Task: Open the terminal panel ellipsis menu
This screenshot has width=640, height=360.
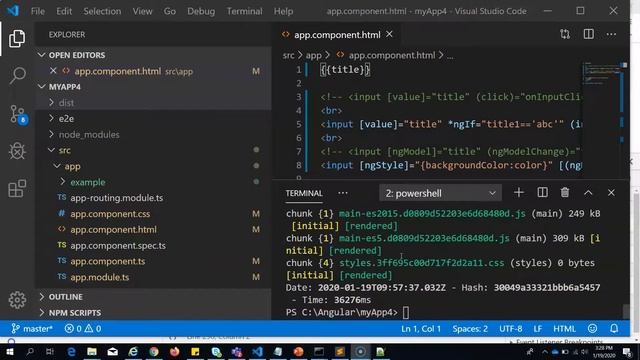Action: pos(342,193)
